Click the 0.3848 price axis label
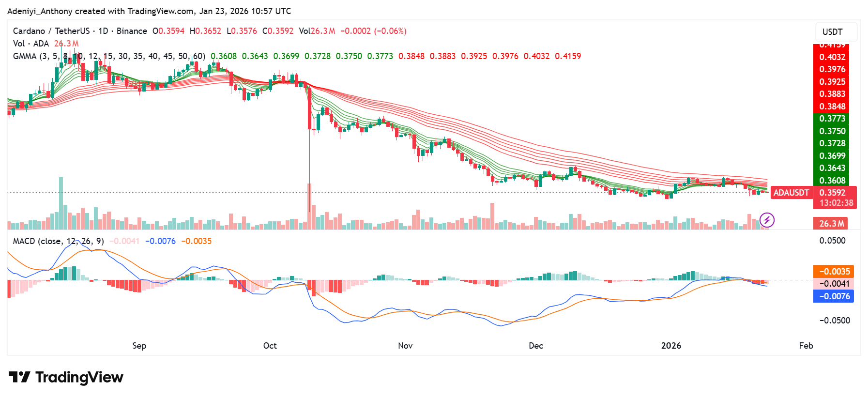Viewport: 868px width, 399px height. (832, 107)
